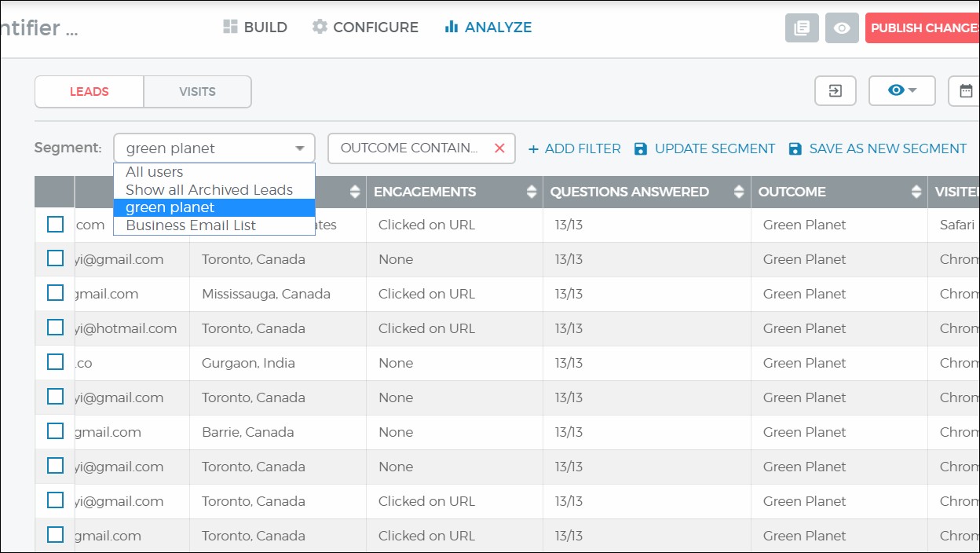Check the first lead row checkbox

[55, 224]
